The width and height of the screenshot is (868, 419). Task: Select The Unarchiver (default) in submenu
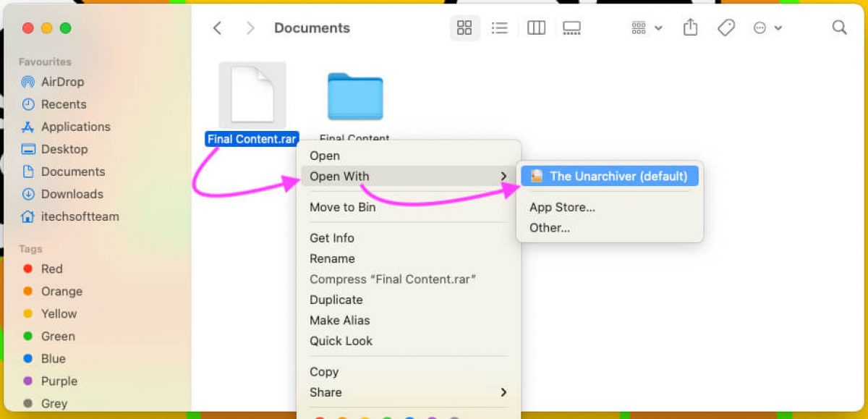point(609,176)
